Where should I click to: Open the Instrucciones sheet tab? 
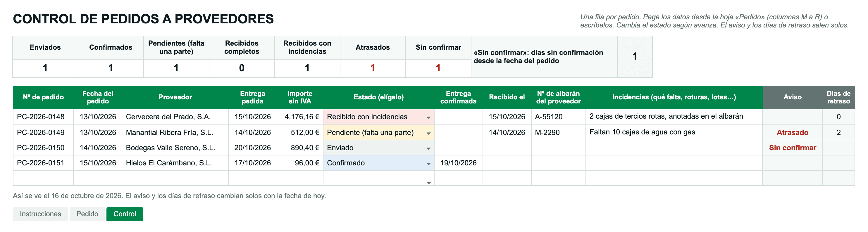tap(40, 214)
